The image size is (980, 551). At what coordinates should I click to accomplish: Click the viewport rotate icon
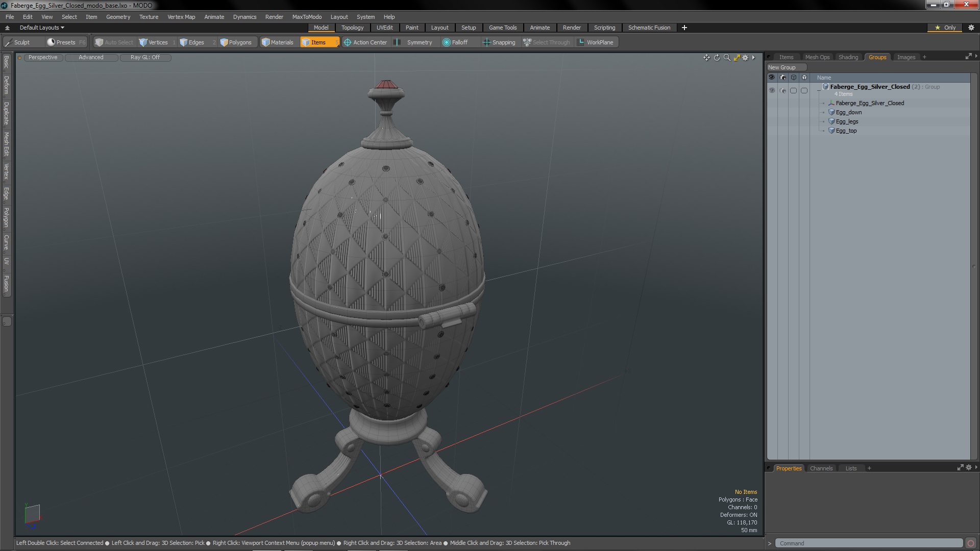coord(717,58)
